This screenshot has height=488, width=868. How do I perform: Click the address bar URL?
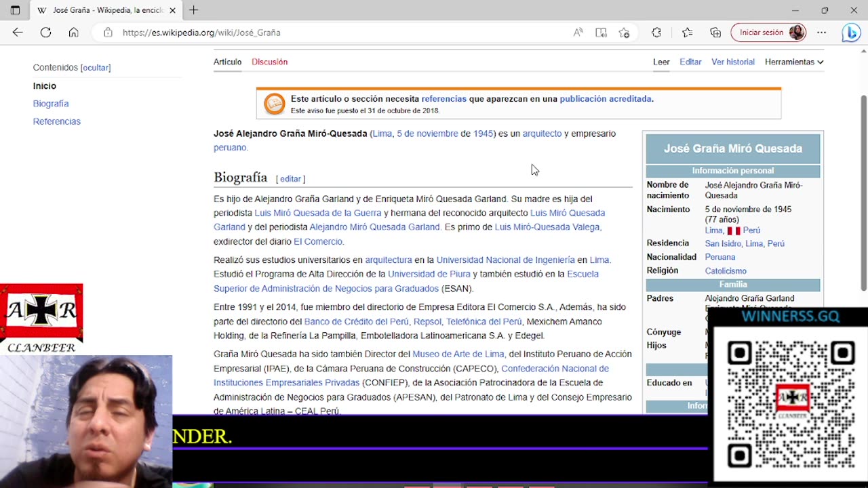pyautogui.click(x=201, y=33)
